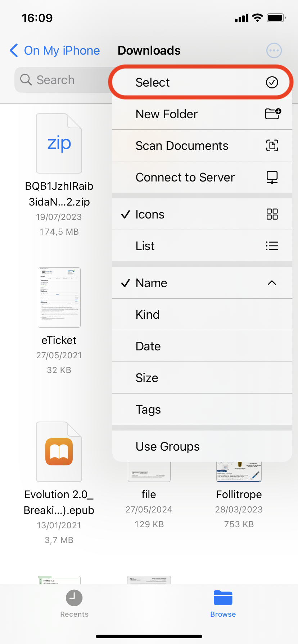The image size is (298, 644).
Task: Enable Use Groups option
Action: pyautogui.click(x=202, y=446)
